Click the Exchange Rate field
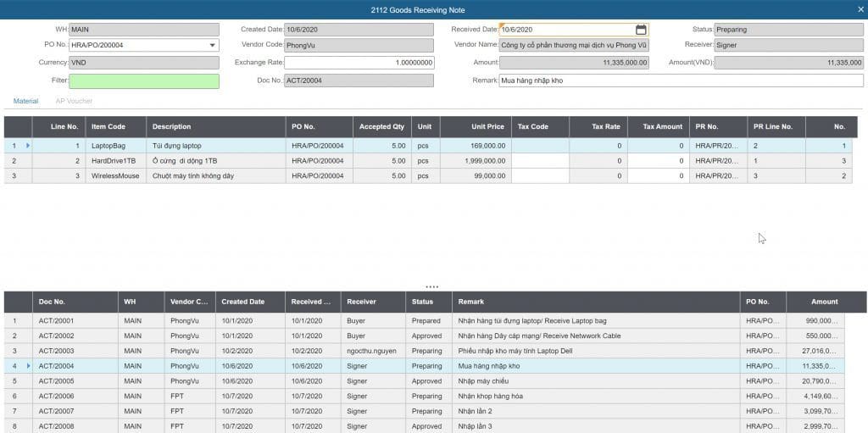The width and height of the screenshot is (868, 433). click(359, 63)
